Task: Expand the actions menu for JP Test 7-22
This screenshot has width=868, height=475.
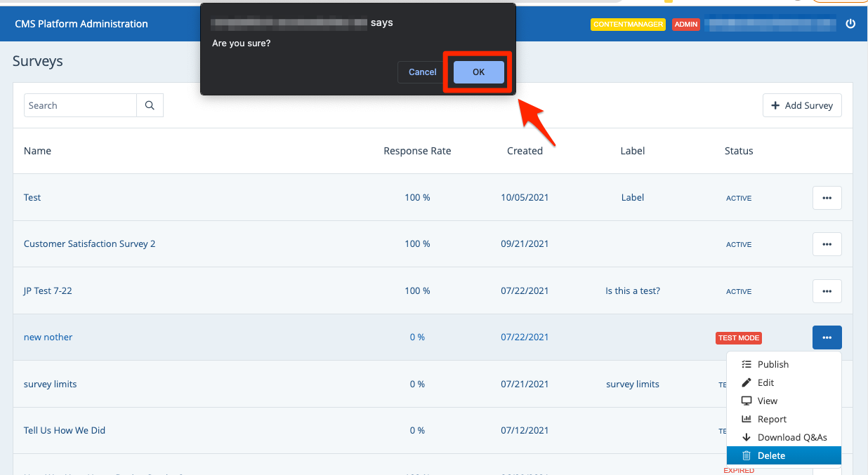Action: pos(827,291)
